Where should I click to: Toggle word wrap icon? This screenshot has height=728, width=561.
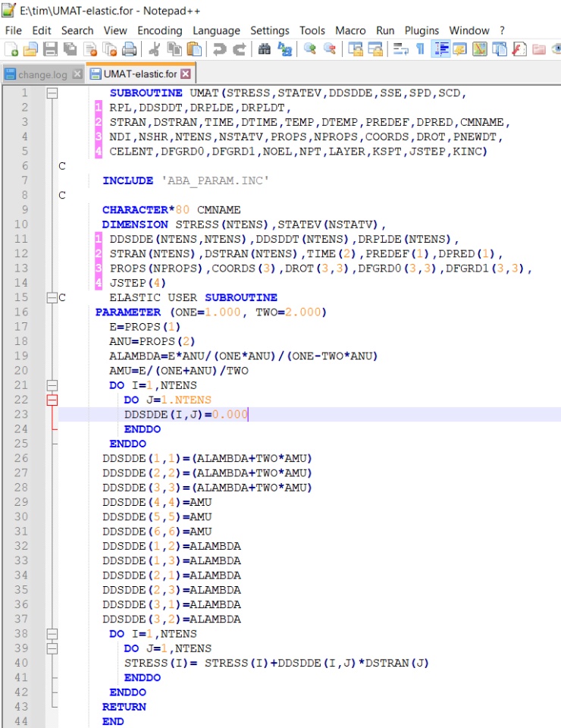(400, 49)
